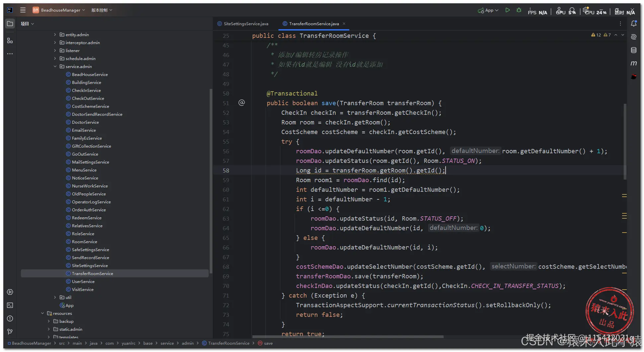Viewport: 644px width, 352px height.
Task: Collapse the service.admin package
Action: [55, 66]
